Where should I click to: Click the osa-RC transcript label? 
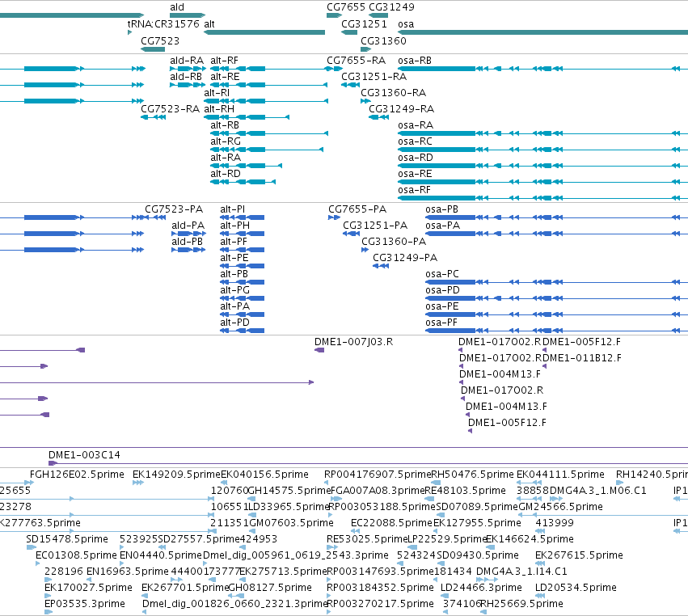coord(415,141)
